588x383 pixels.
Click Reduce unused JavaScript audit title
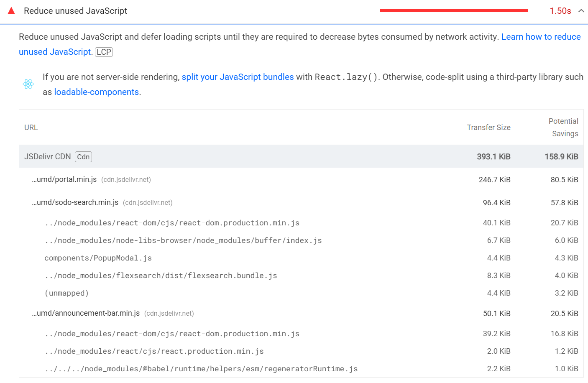75,11
